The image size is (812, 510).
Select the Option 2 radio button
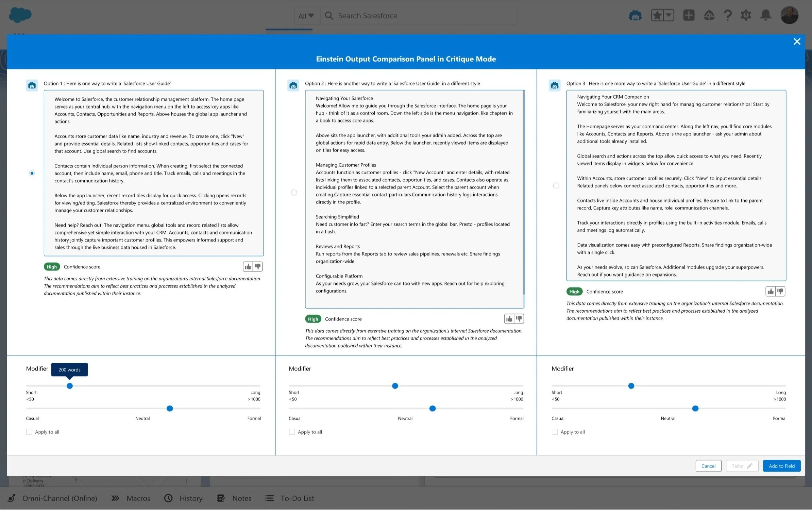tap(294, 193)
